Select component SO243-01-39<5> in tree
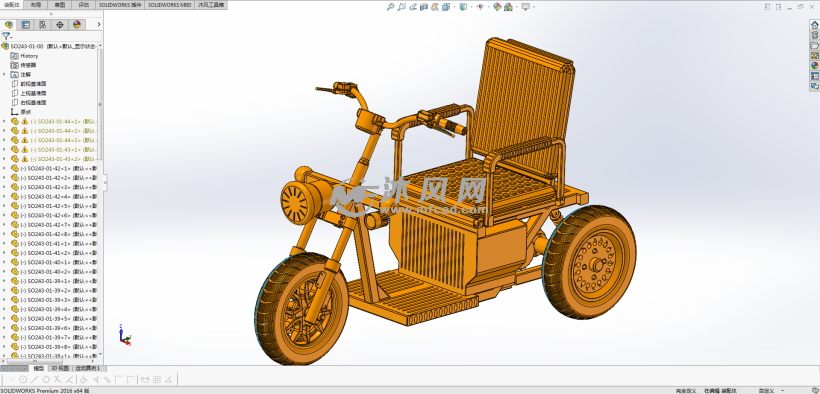The width and height of the screenshot is (820, 394). pyautogui.click(x=54, y=319)
